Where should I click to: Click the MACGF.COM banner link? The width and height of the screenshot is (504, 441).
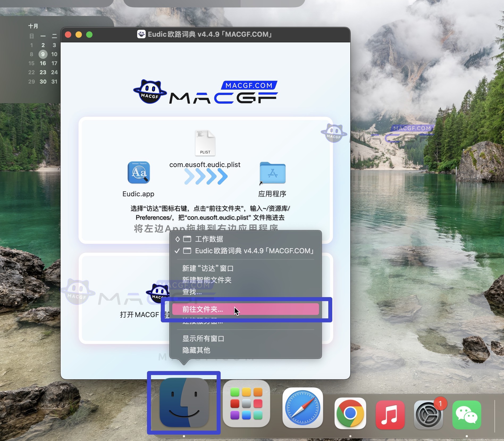click(249, 85)
